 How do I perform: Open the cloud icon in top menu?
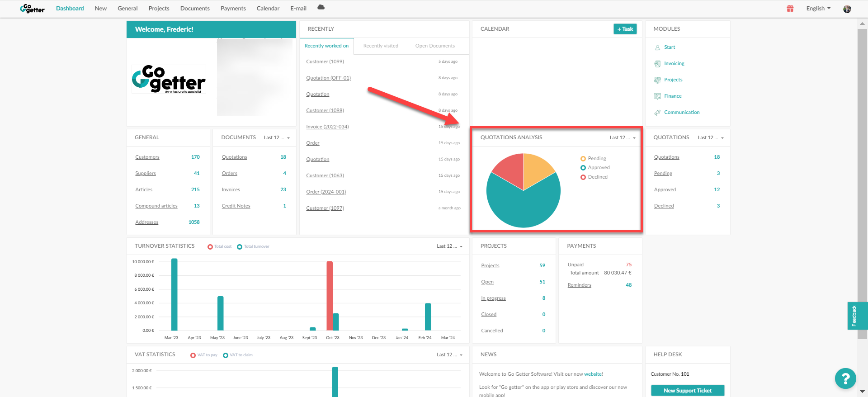321,7
